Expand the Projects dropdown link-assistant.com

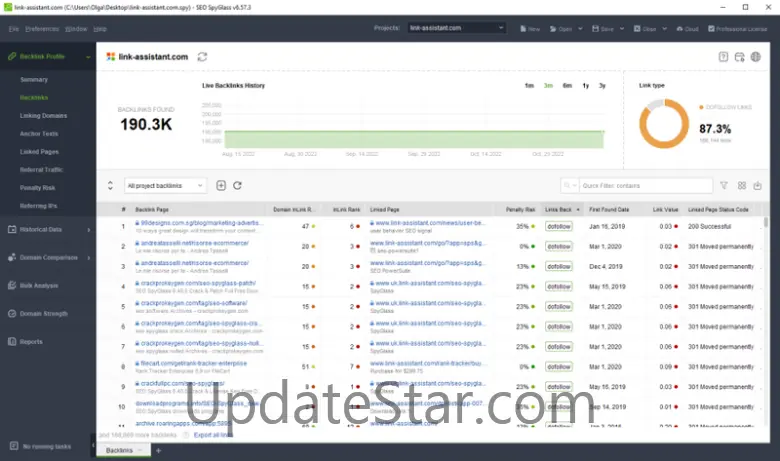click(457, 28)
